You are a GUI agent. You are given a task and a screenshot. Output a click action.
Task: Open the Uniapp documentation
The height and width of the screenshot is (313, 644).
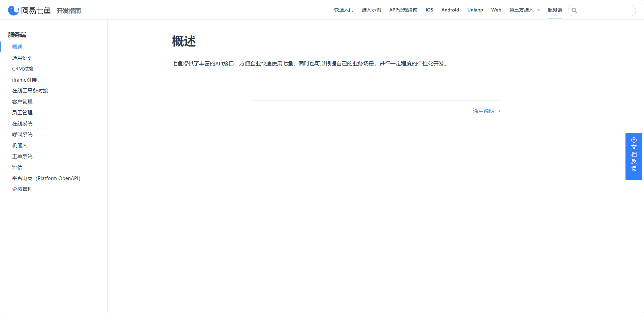point(475,10)
